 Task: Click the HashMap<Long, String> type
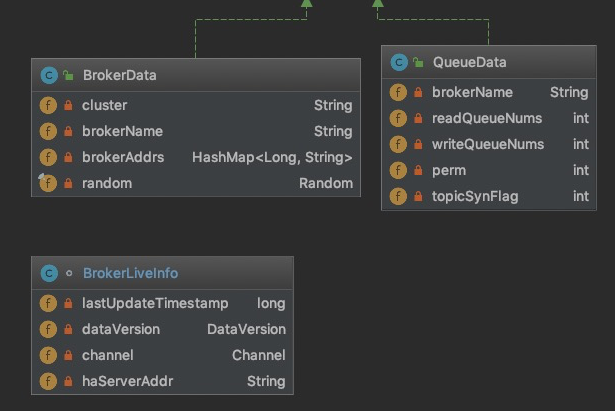[272, 157]
